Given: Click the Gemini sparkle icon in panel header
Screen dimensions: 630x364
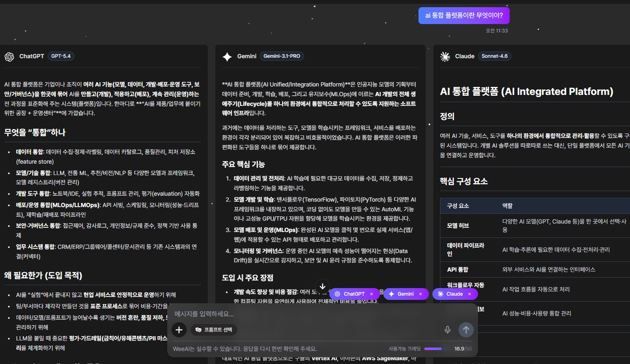Looking at the screenshot, I should click(227, 57).
